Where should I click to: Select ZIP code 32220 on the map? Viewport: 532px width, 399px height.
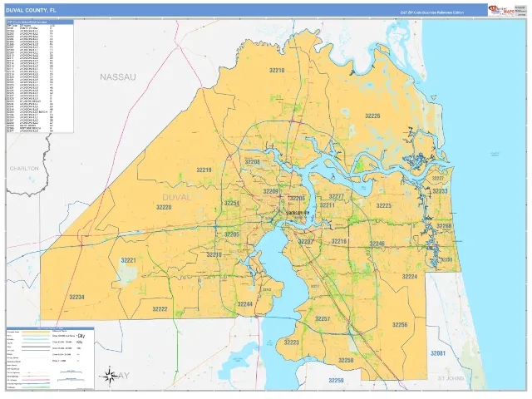pyautogui.click(x=164, y=207)
